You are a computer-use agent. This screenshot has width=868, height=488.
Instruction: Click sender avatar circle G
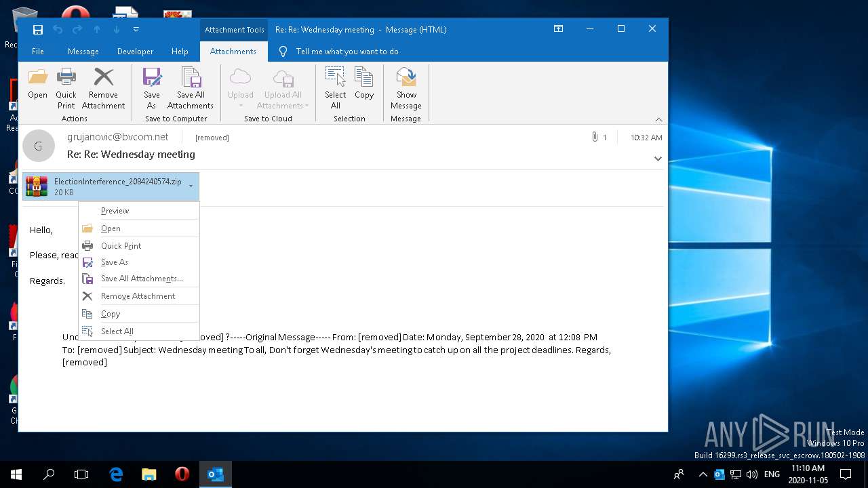[x=38, y=146]
